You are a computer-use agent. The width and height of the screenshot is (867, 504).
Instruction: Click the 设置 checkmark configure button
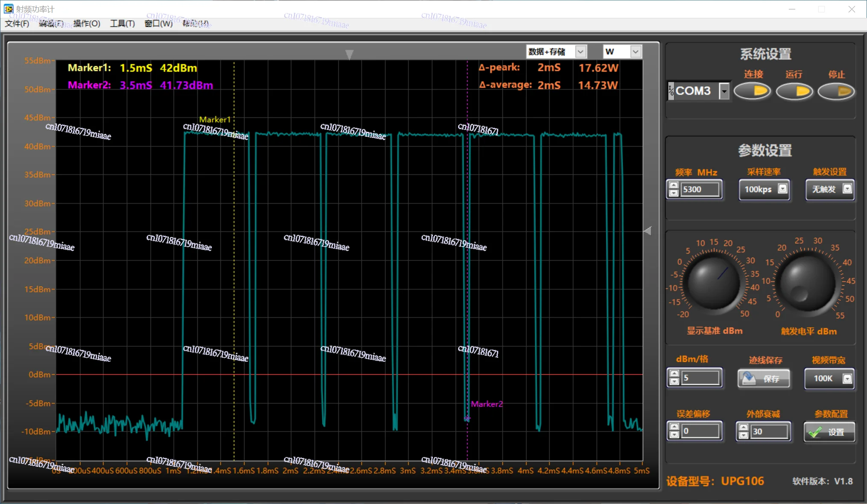[829, 432]
